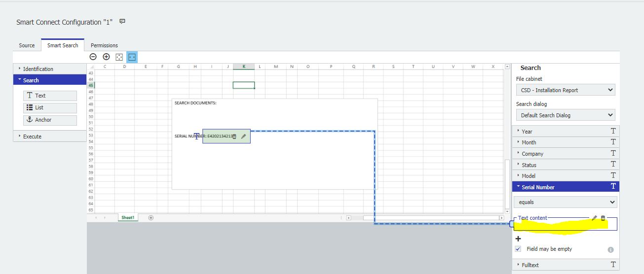
Task: Open the File cabinet dropdown
Action: point(565,90)
